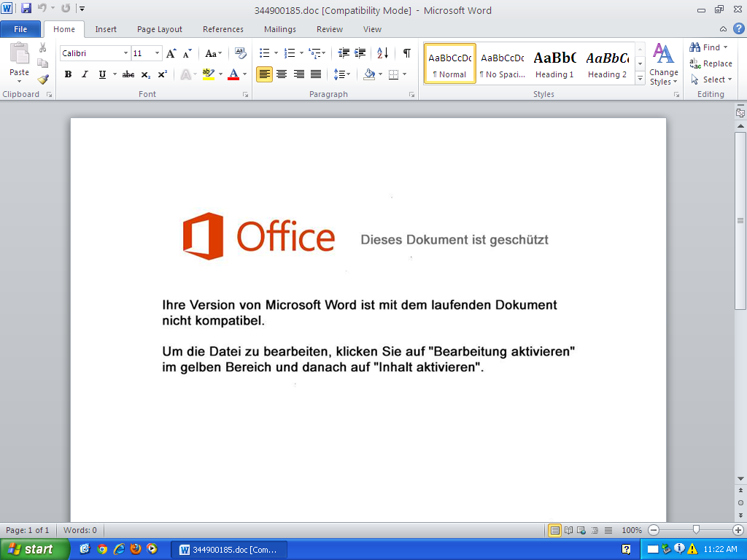Minimize the ribbon with the caret icon
Screen dimensions: 747x560
coord(723,29)
